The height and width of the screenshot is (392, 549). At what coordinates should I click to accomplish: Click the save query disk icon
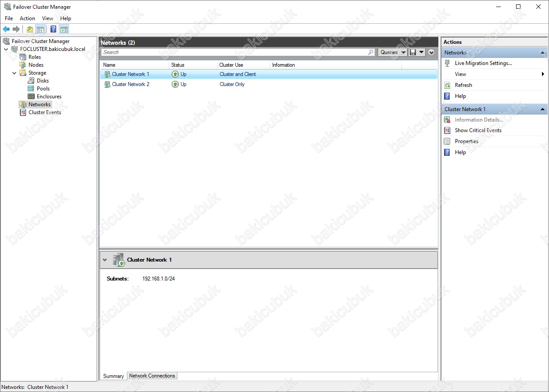[x=413, y=52]
